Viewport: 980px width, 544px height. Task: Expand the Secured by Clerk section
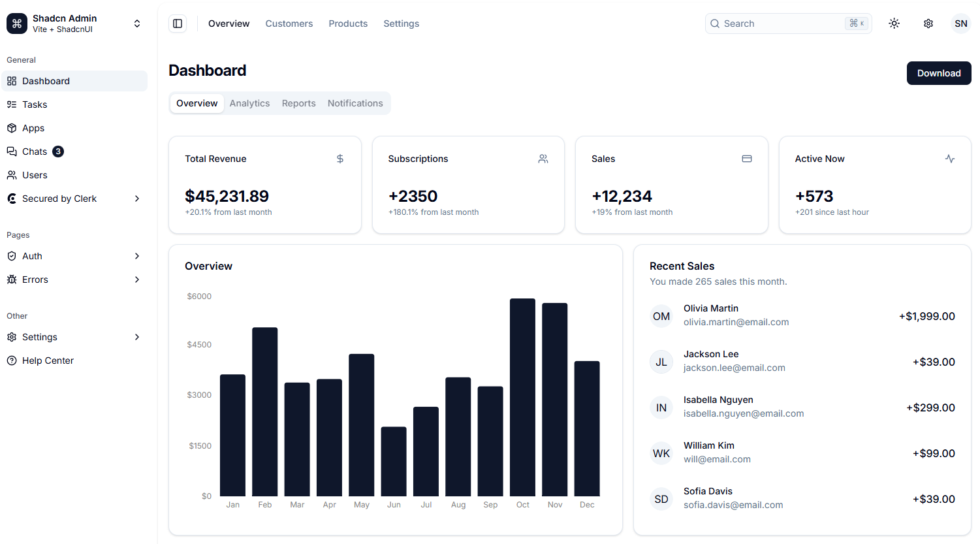pyautogui.click(x=74, y=199)
